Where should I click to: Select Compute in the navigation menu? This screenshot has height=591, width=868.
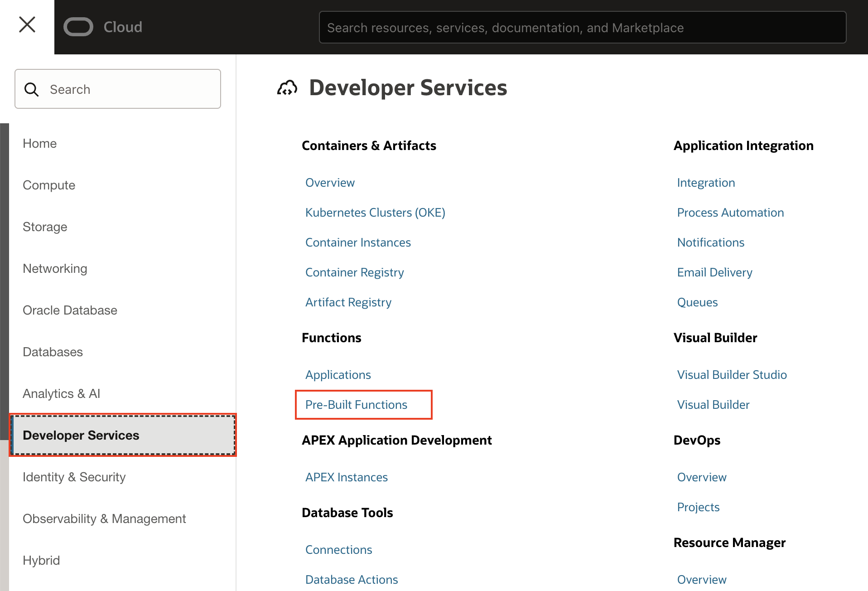(x=49, y=185)
